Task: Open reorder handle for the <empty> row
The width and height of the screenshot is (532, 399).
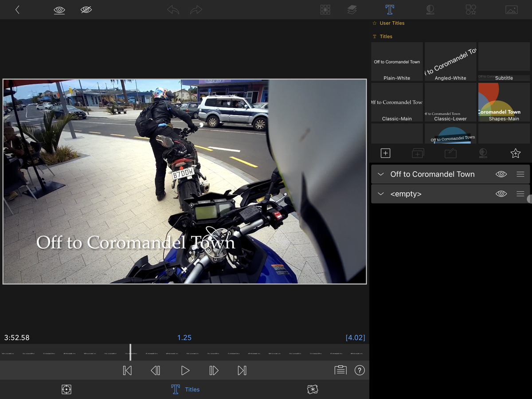Action: tap(520, 194)
